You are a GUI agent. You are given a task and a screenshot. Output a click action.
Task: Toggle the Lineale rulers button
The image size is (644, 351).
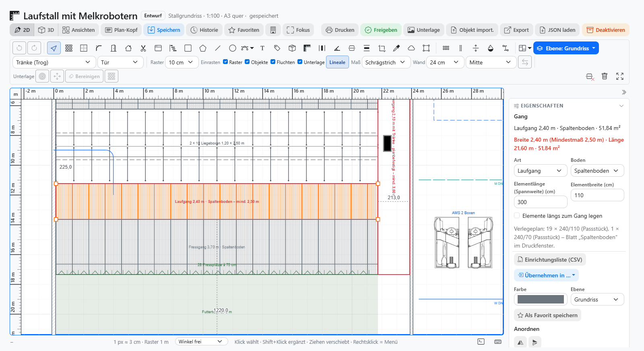(x=337, y=62)
